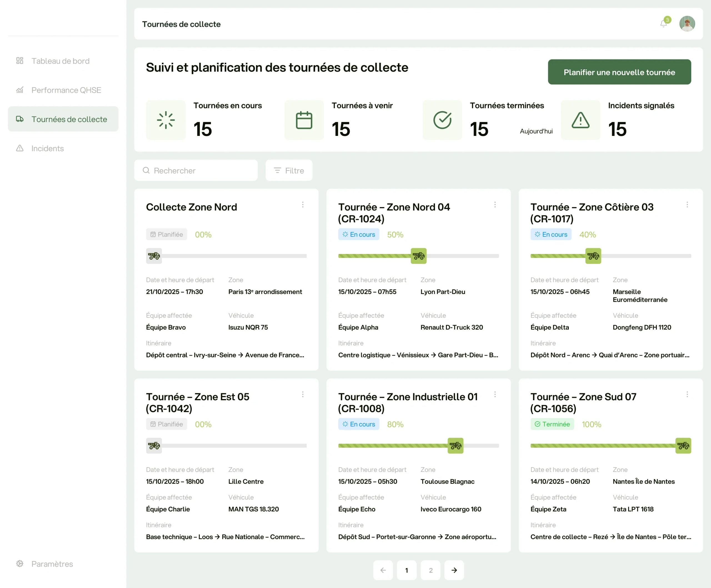Click Terminée badge on Zone Sud 07

[x=552, y=424]
